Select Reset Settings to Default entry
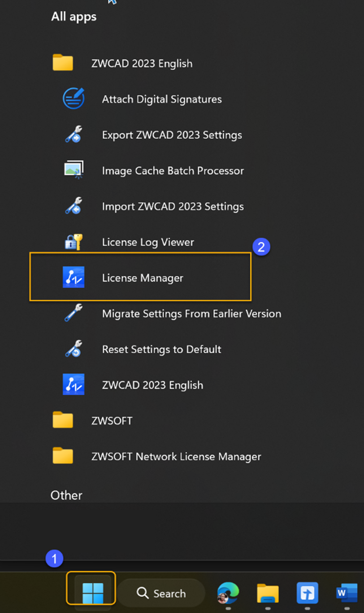 162,350
